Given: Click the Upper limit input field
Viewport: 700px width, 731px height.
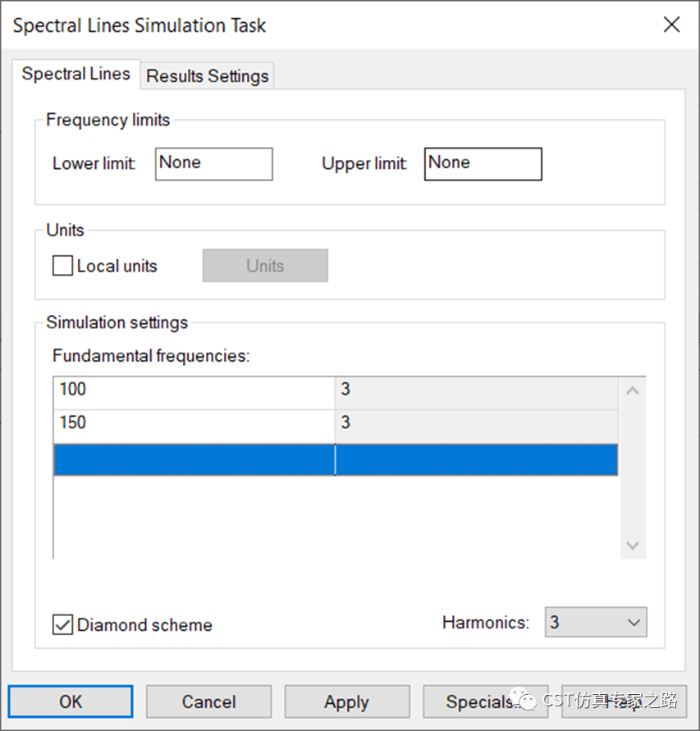Looking at the screenshot, I should (483, 163).
